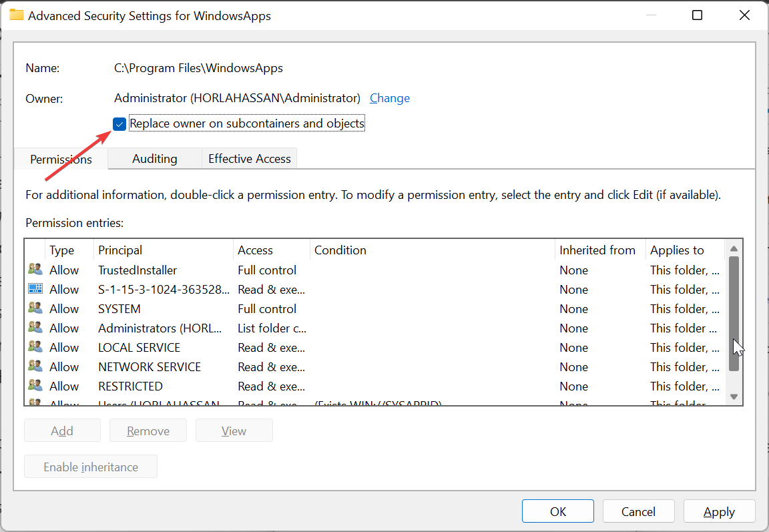Click the LOCAL SERVICE entry's icon
Screen dimensions: 769x532
pyautogui.click(x=35, y=347)
